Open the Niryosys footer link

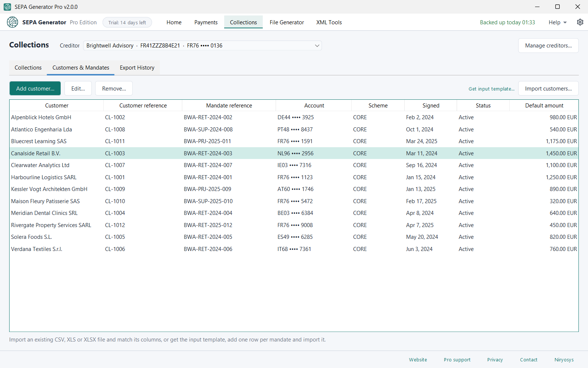click(x=564, y=360)
